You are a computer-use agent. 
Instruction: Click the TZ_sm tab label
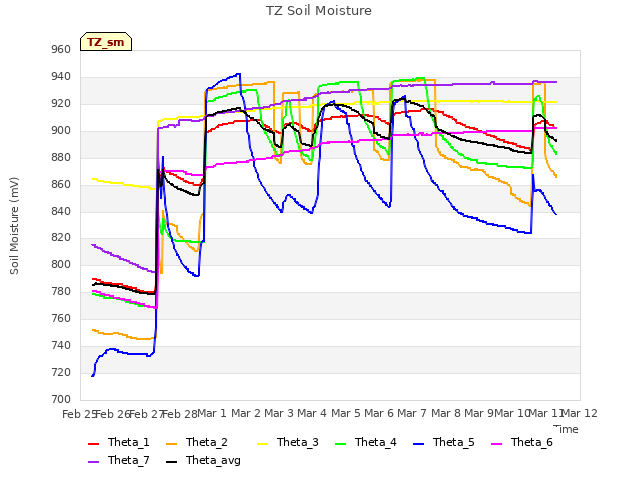pos(106,42)
